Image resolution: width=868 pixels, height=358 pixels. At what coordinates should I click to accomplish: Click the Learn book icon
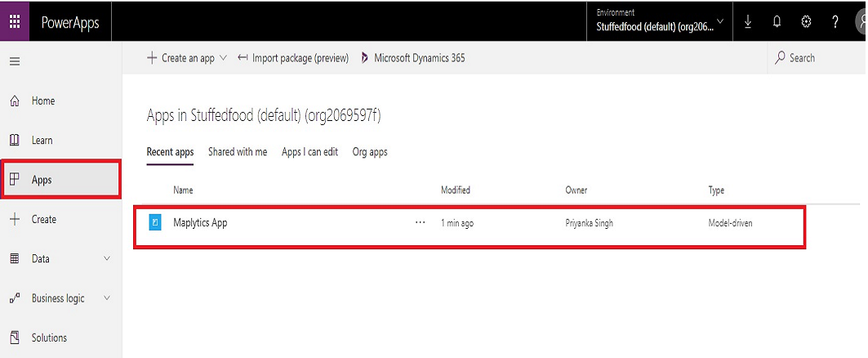(x=15, y=141)
